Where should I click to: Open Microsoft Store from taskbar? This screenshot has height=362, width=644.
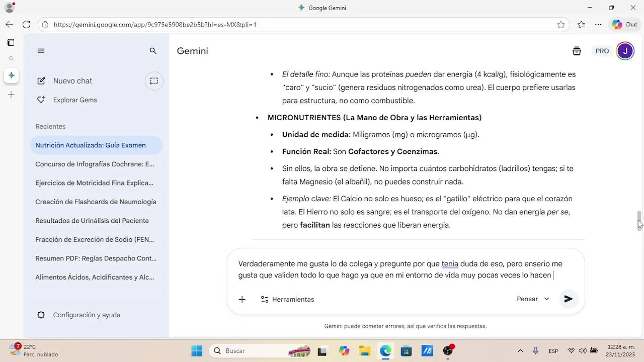tap(406, 351)
